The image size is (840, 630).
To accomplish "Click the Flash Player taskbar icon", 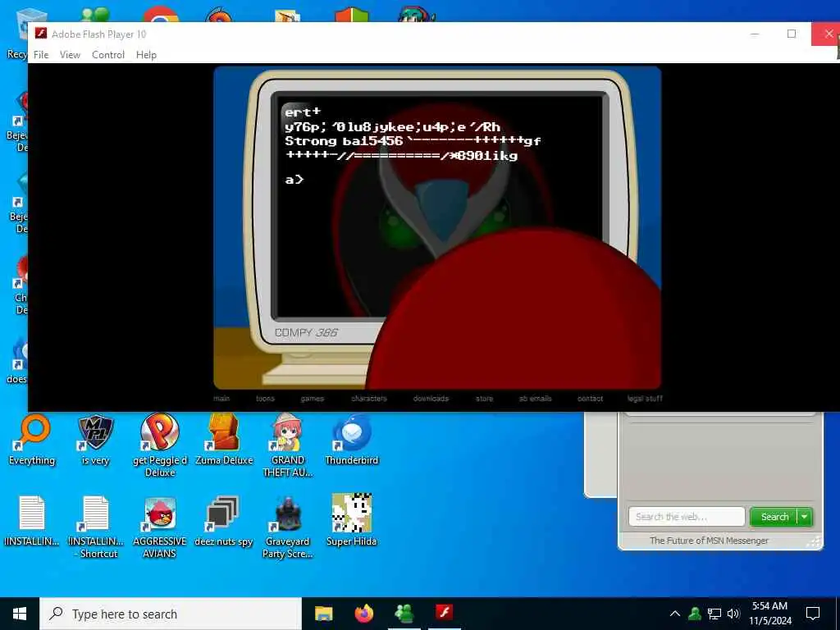I will click(x=444, y=614).
